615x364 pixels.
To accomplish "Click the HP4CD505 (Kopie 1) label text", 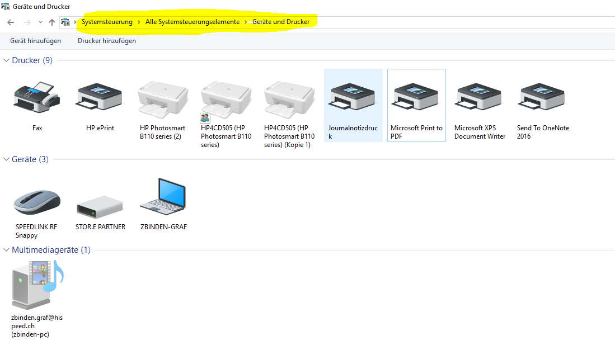I will tap(289, 136).
